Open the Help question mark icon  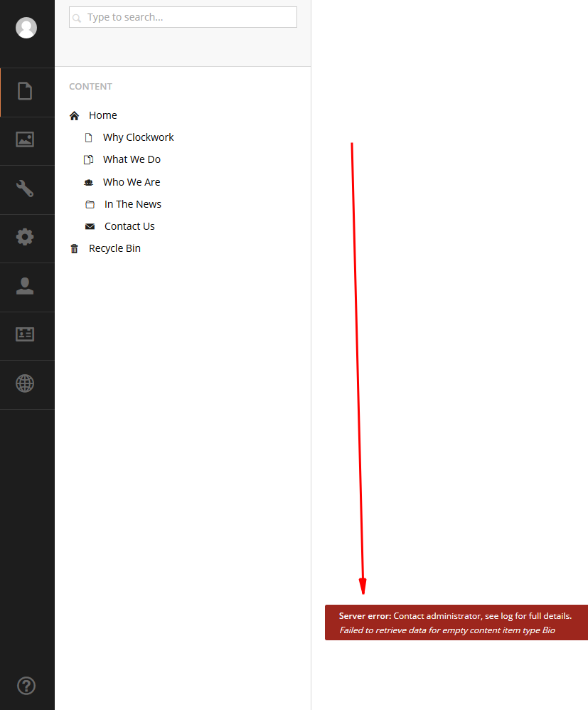pos(26,686)
